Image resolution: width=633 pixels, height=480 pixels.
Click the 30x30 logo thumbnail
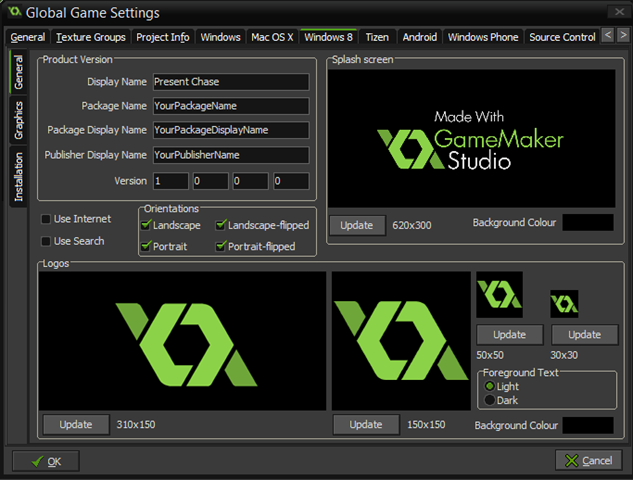[564, 304]
